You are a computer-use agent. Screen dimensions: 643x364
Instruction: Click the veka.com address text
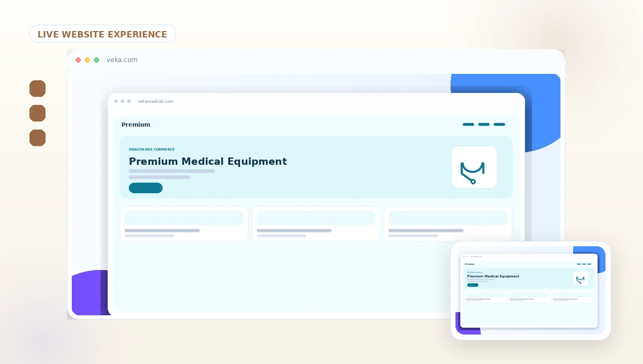pos(122,60)
